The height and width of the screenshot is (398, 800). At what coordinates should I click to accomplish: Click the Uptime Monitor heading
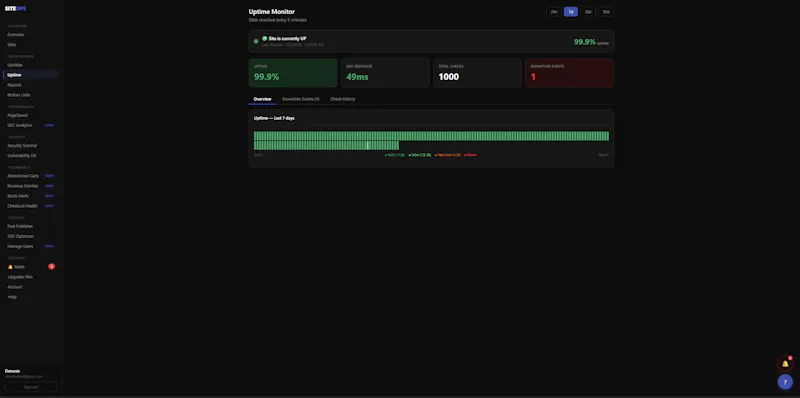tap(271, 12)
